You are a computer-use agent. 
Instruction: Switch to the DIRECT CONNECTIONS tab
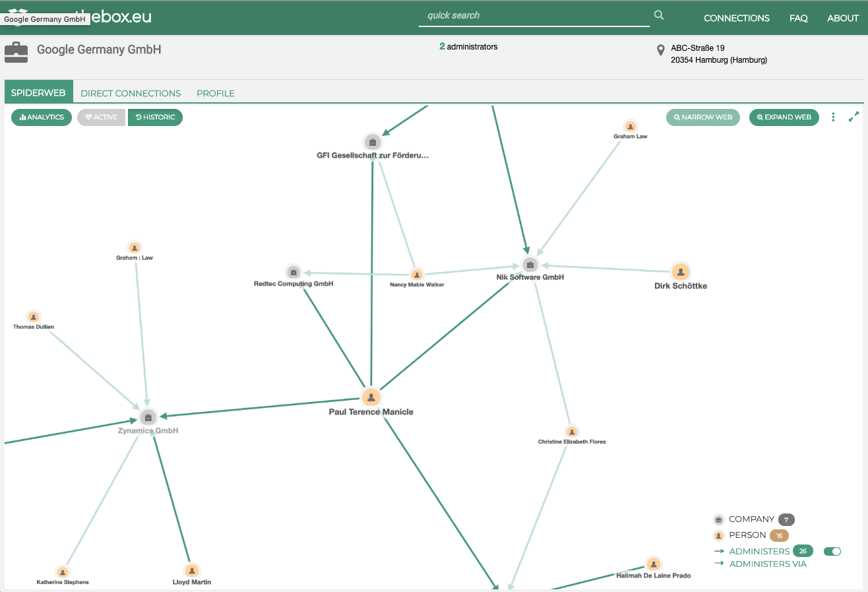(131, 93)
